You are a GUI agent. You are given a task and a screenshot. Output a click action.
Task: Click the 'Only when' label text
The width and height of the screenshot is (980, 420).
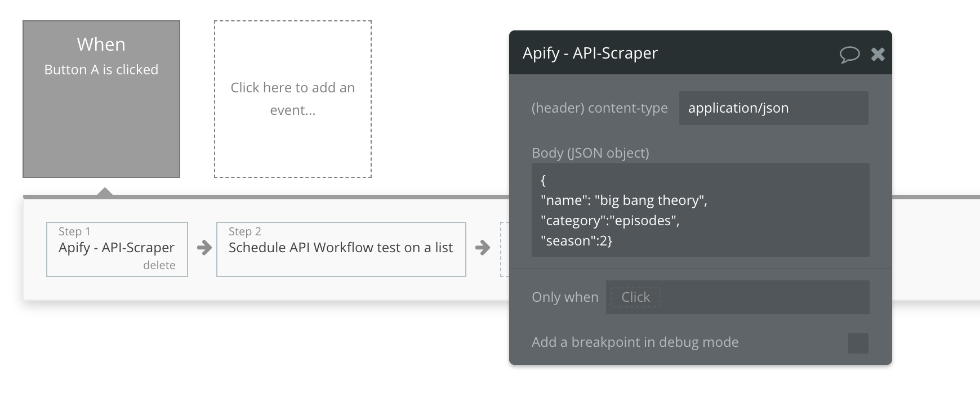coord(565,297)
